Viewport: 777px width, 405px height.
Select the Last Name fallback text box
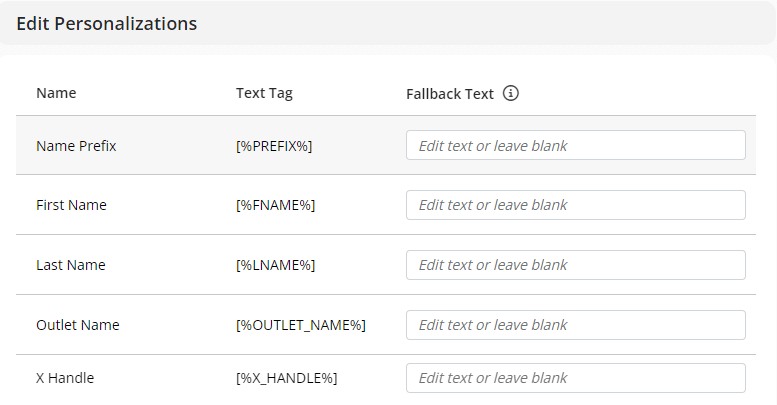point(575,265)
